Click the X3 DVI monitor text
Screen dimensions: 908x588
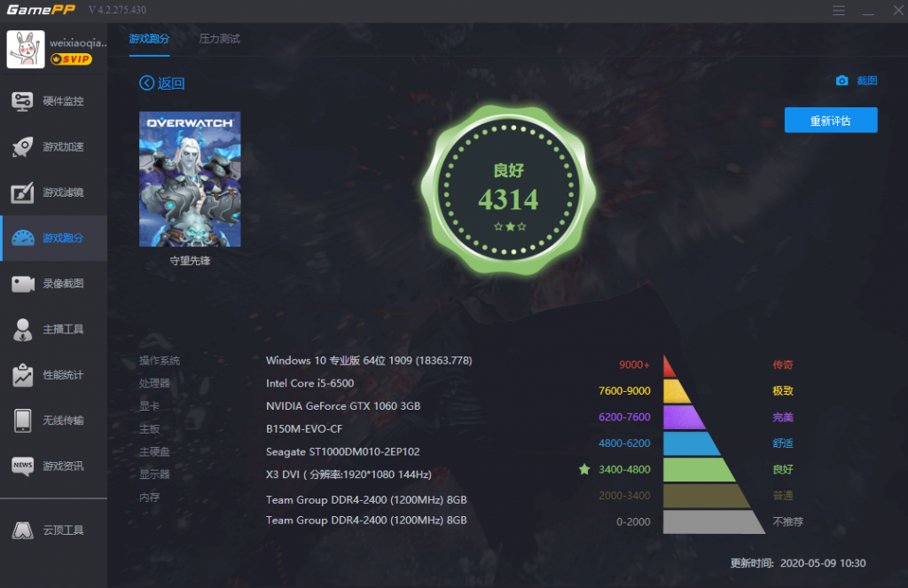click(348, 474)
